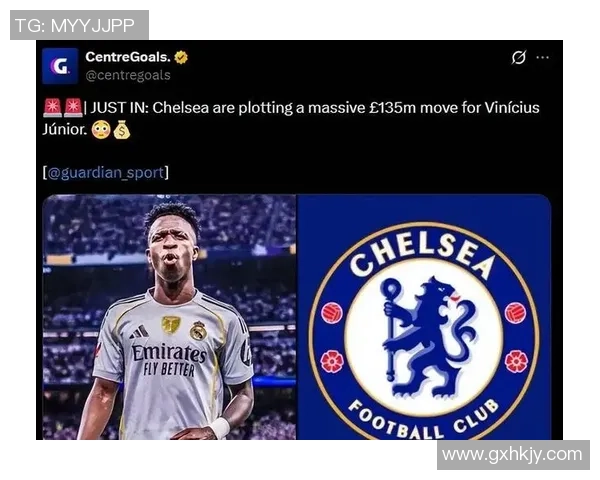
Task: Click the @centregoals handle
Action: pos(128,75)
